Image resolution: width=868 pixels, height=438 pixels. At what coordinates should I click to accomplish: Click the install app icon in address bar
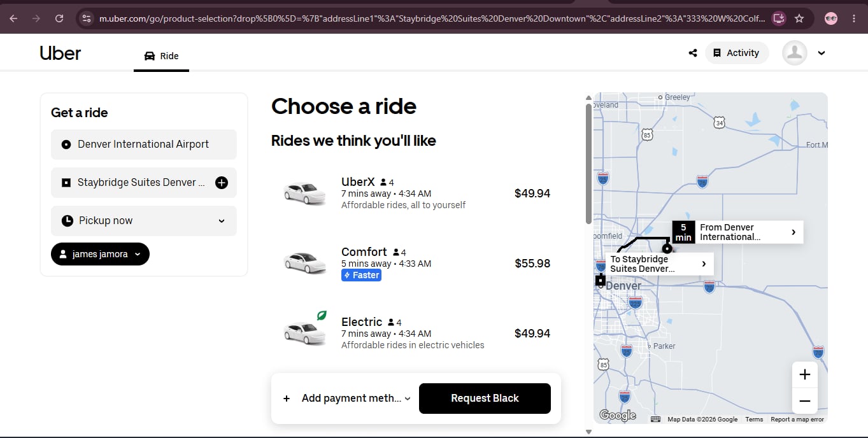click(778, 18)
